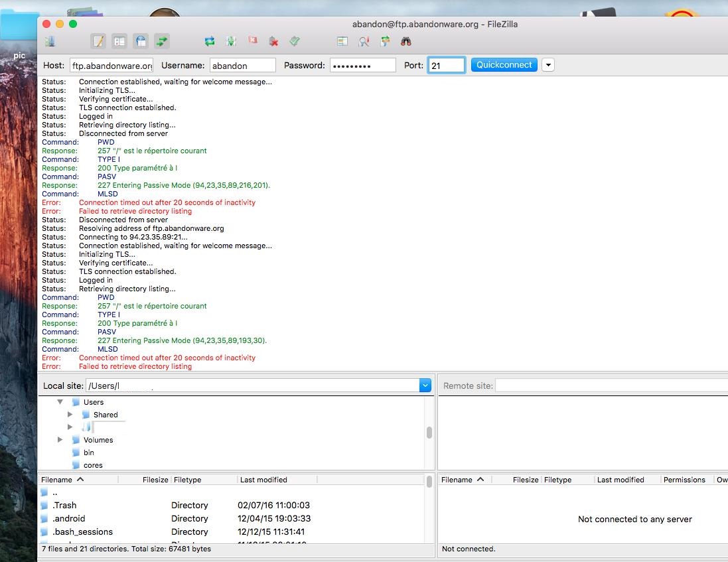Toggle remote directory tree view
Image resolution: width=728 pixels, height=562 pixels.
click(x=141, y=41)
